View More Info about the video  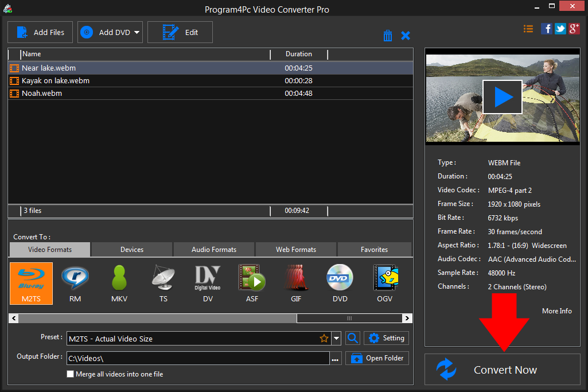556,311
